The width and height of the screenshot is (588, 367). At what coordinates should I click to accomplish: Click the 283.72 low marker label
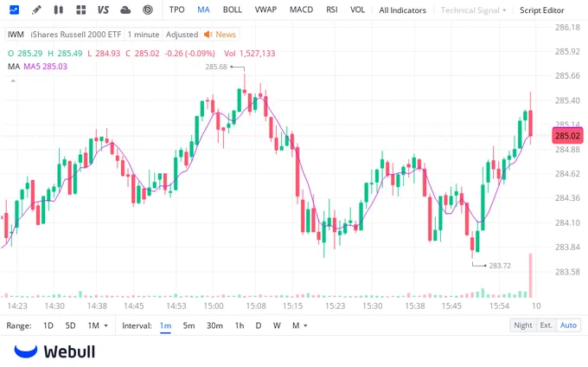pyautogui.click(x=500, y=266)
